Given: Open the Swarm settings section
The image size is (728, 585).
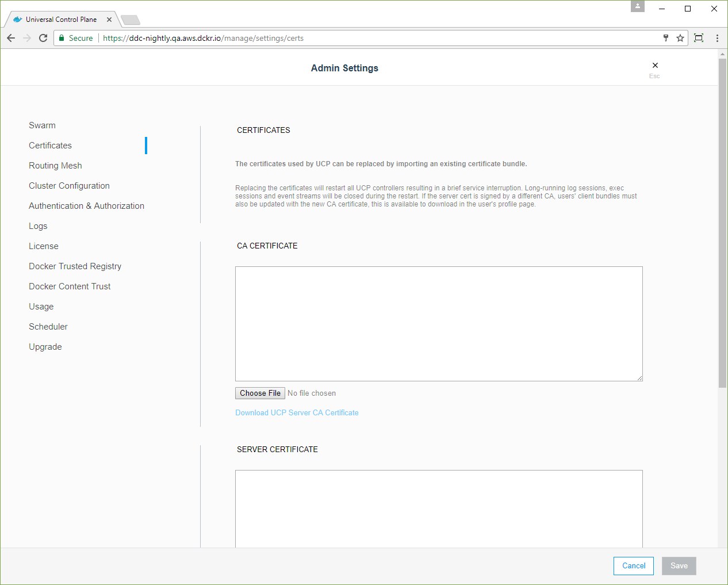Looking at the screenshot, I should click(42, 125).
